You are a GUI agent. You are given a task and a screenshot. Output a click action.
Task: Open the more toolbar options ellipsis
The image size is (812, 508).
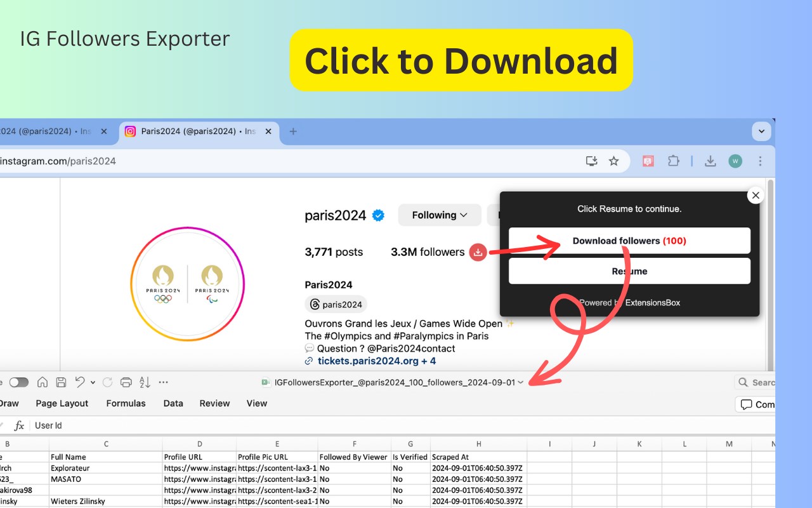click(164, 382)
